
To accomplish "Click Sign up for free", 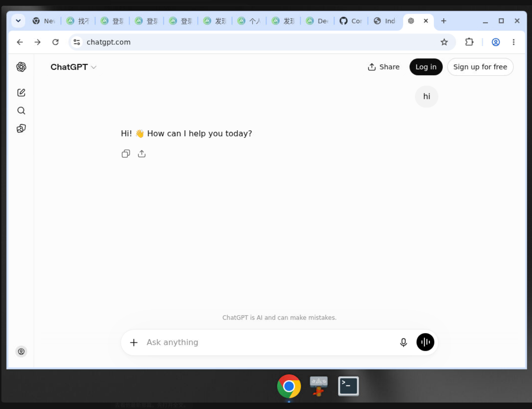I will [480, 67].
